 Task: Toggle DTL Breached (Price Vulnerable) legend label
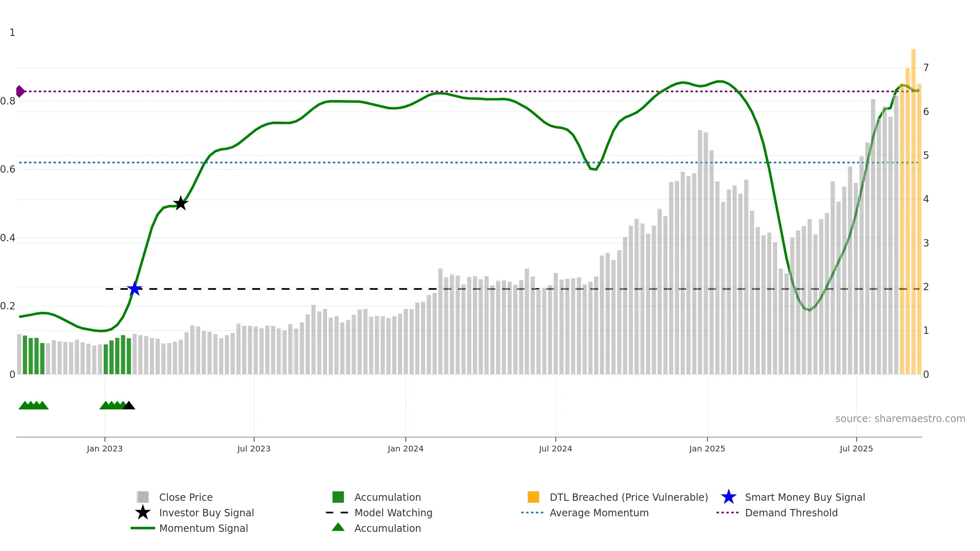(x=629, y=497)
